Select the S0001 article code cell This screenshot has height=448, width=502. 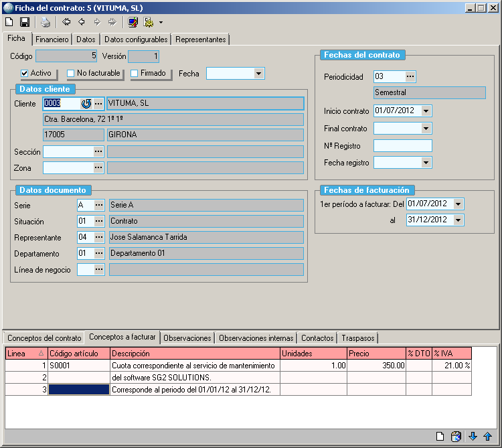click(79, 366)
